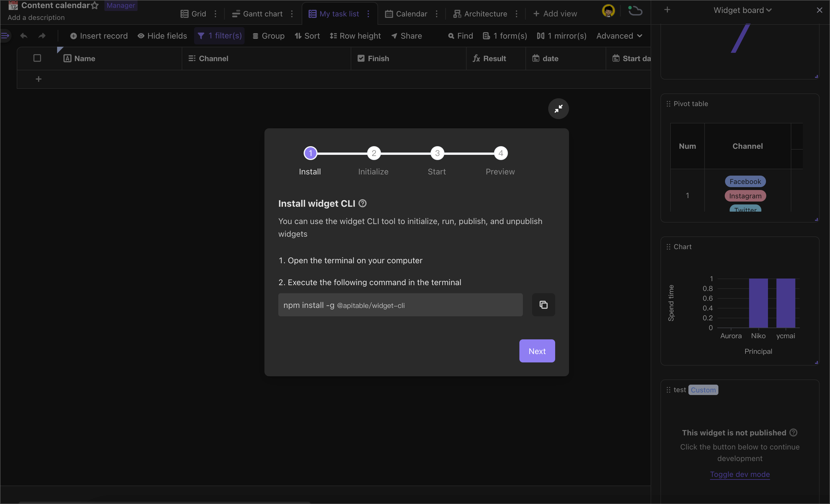Toggle dev mode in widget panel
The width and height of the screenshot is (830, 504).
click(x=740, y=474)
